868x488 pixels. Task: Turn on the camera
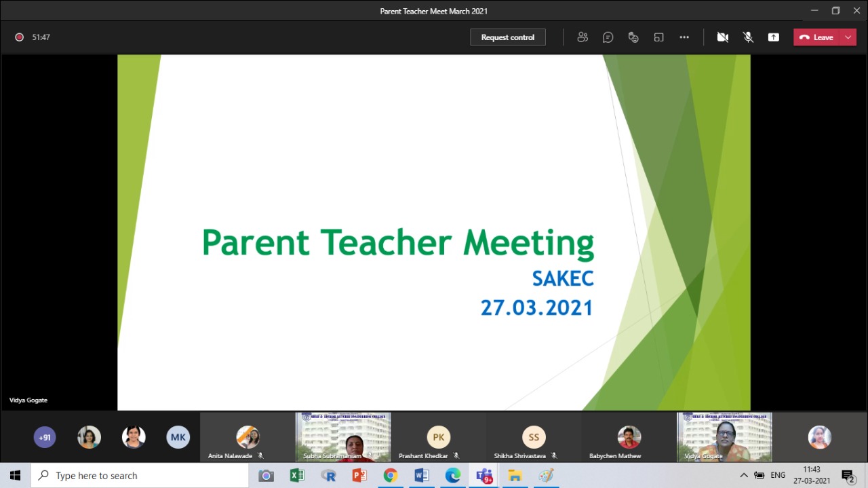pyautogui.click(x=723, y=37)
